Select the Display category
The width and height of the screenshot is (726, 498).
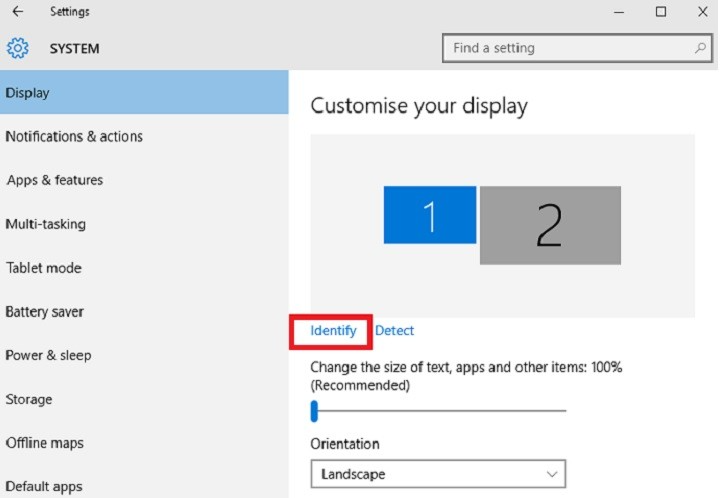tap(144, 93)
